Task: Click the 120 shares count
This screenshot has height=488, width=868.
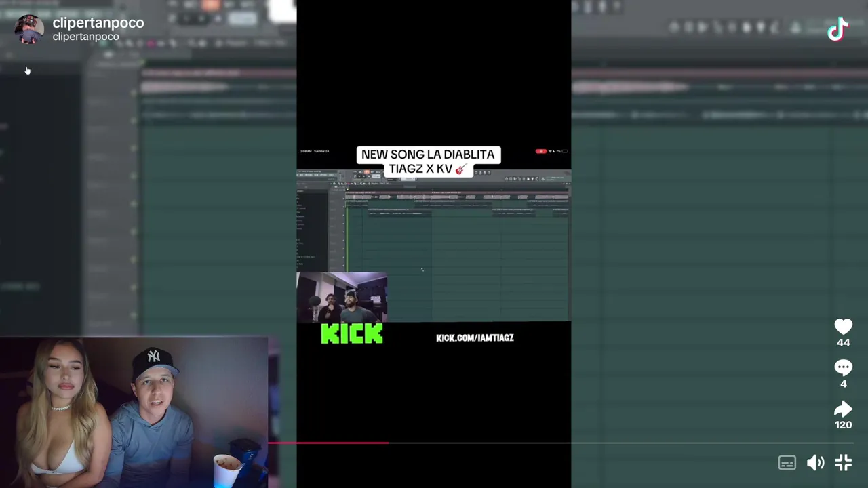Action: (x=843, y=425)
